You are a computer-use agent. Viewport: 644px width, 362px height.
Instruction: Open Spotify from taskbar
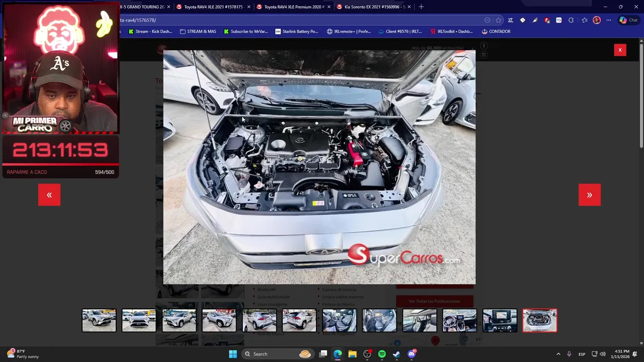pos(382,354)
